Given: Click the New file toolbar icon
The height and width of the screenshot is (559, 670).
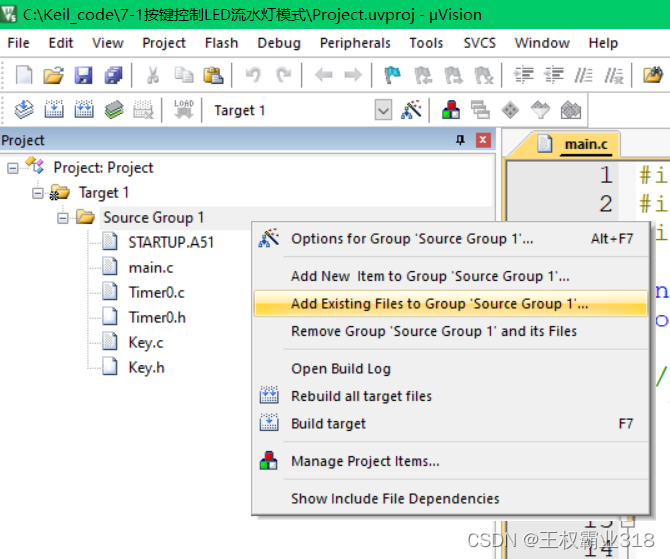Looking at the screenshot, I should click(x=24, y=75).
